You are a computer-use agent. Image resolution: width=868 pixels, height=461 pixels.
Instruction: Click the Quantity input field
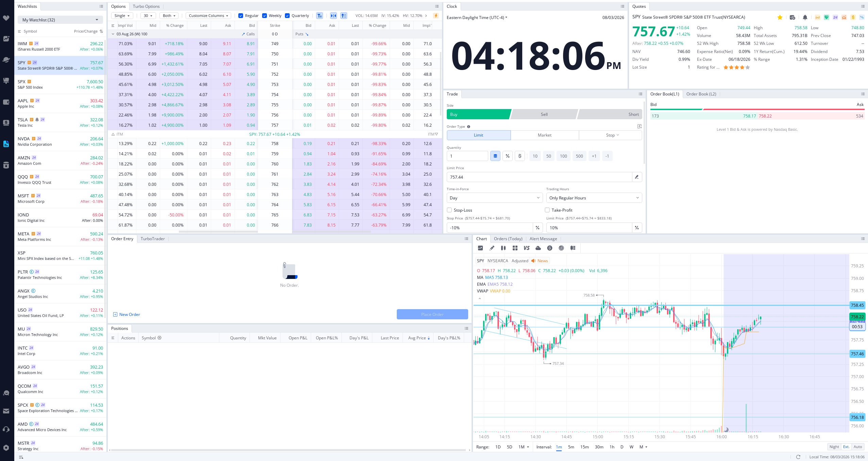click(x=467, y=156)
